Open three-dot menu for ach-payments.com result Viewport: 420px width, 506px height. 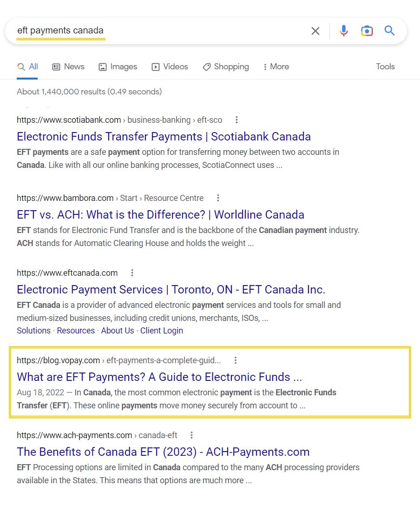click(191, 435)
